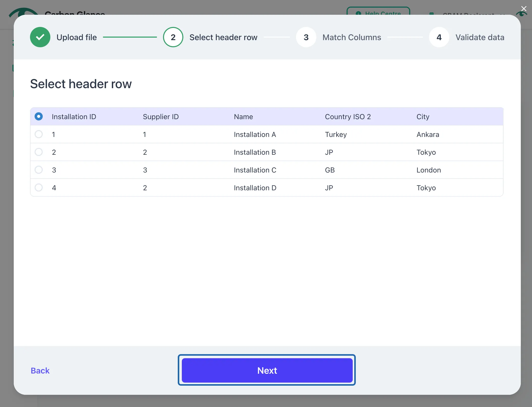Click the Installation C name cell
This screenshot has height=407, width=532.
click(x=255, y=170)
